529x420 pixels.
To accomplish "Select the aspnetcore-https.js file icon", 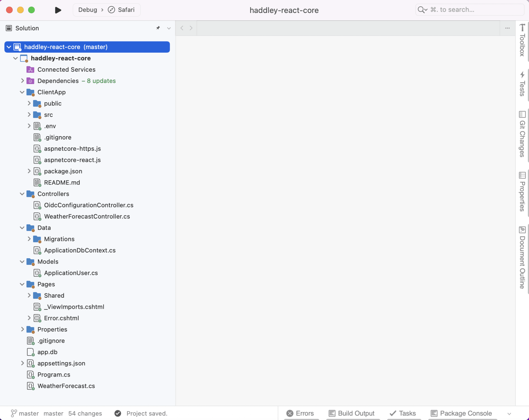I will pos(37,149).
